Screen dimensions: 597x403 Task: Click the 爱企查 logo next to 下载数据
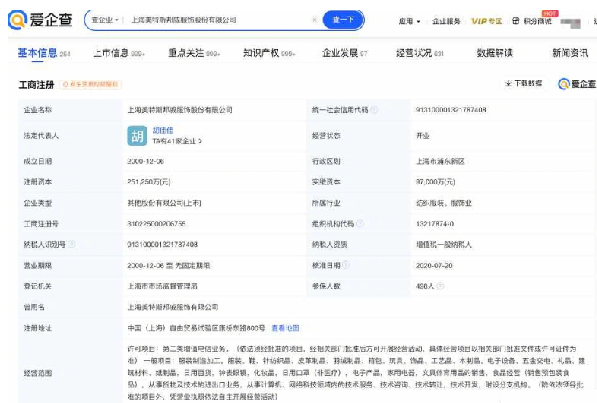point(577,84)
